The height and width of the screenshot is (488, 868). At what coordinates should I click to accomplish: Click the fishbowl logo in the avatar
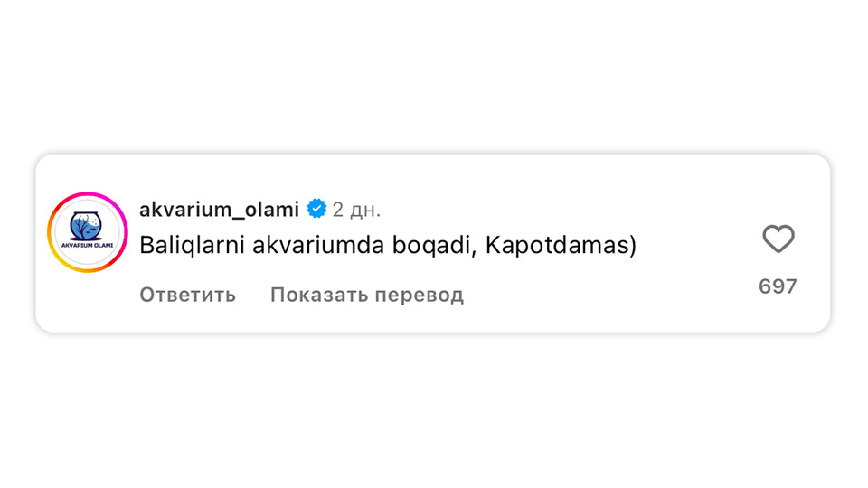click(88, 226)
